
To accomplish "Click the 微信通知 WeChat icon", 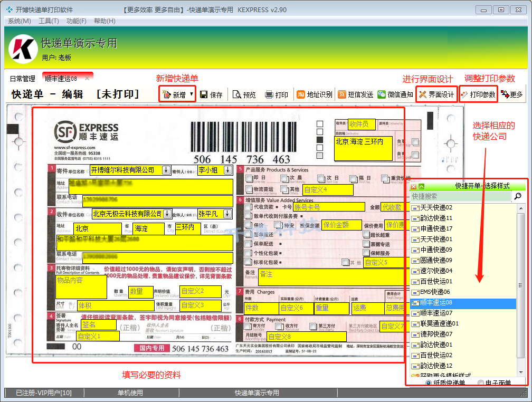I will pos(382,94).
